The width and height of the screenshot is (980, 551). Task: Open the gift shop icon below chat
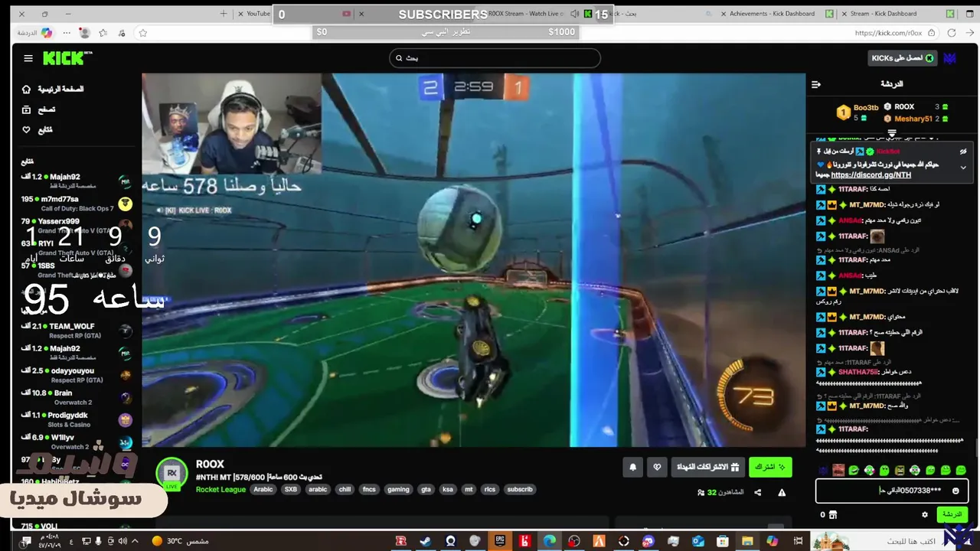pos(833,515)
